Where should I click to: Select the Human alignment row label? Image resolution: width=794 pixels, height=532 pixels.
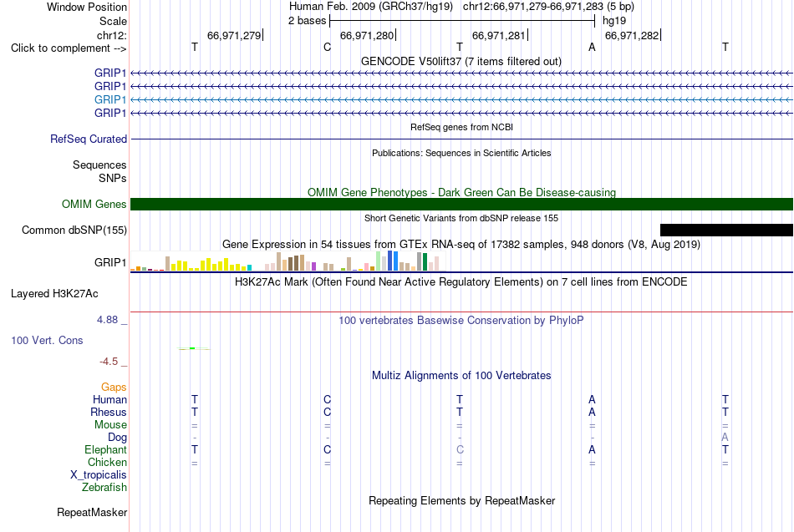tap(109, 400)
